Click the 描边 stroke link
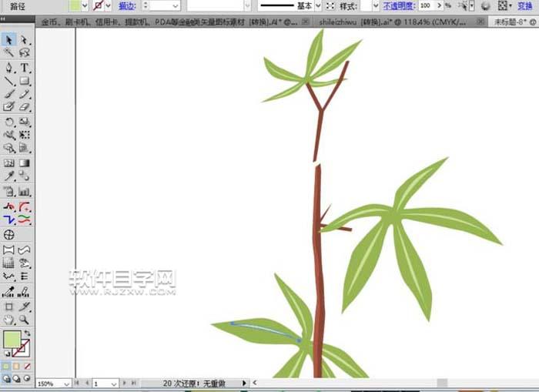Screen dimensions: 539x392 [x=126, y=5]
